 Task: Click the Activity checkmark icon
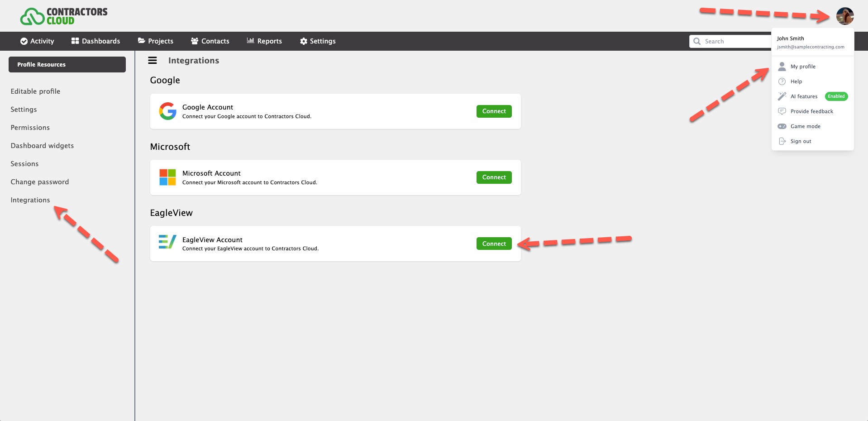24,41
